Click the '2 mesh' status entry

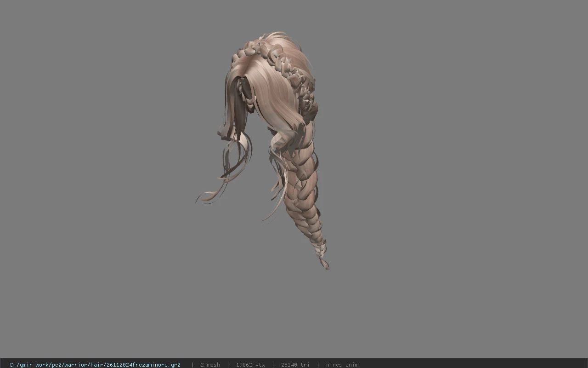coord(210,365)
